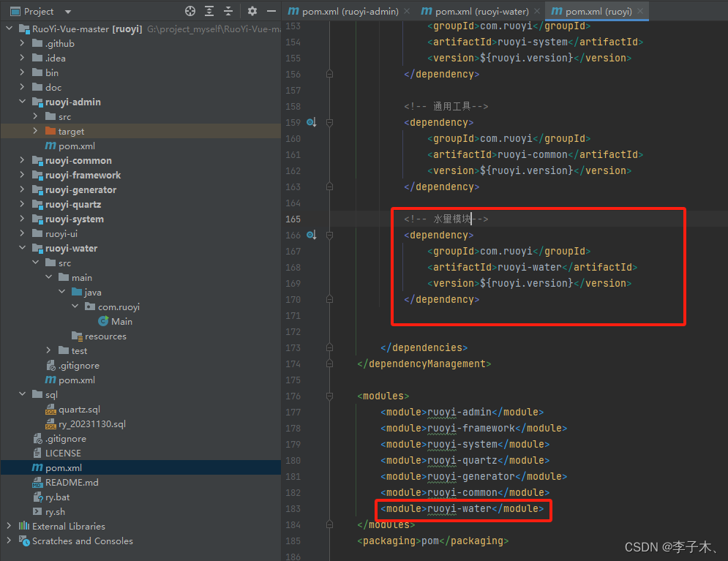Click the Collapse All icon in Project toolbar
This screenshot has width=728, height=561.
228,11
